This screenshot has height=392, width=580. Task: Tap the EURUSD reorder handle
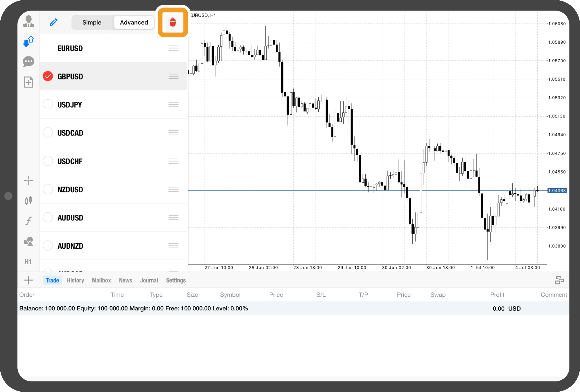coord(174,48)
